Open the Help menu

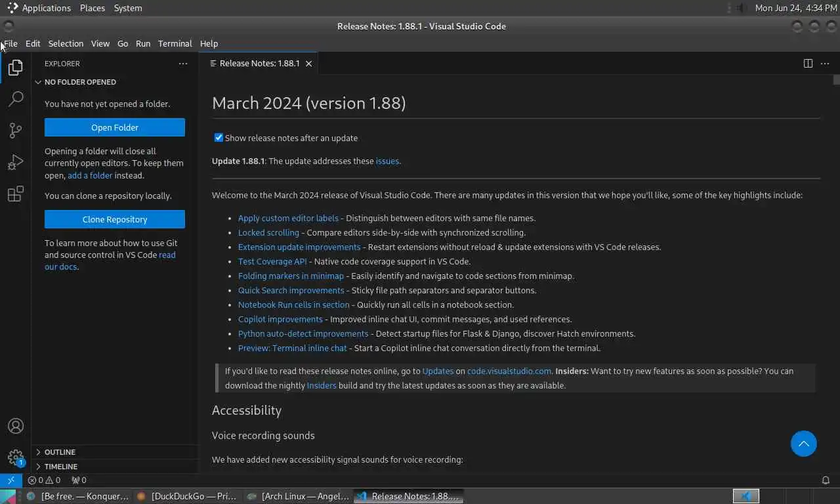209,43
